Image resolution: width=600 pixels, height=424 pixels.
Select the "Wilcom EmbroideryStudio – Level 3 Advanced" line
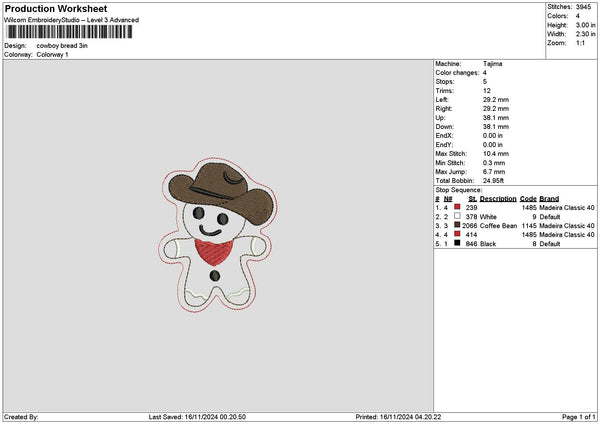coord(72,20)
